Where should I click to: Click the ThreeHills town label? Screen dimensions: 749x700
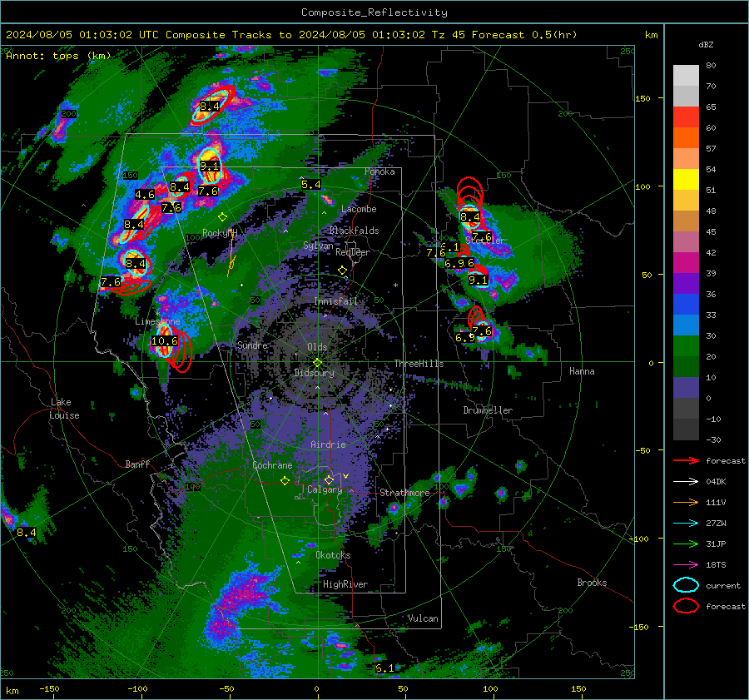[419, 364]
